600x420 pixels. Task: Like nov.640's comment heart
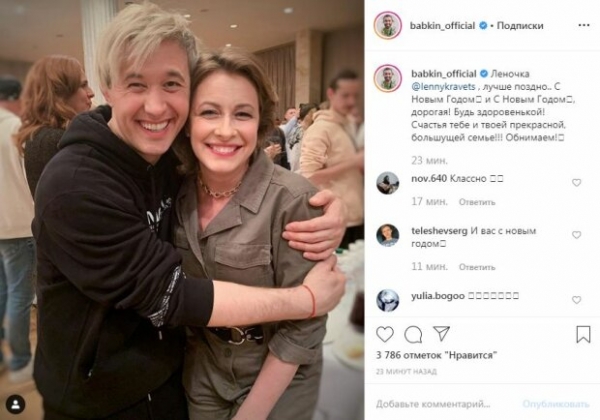click(x=576, y=183)
